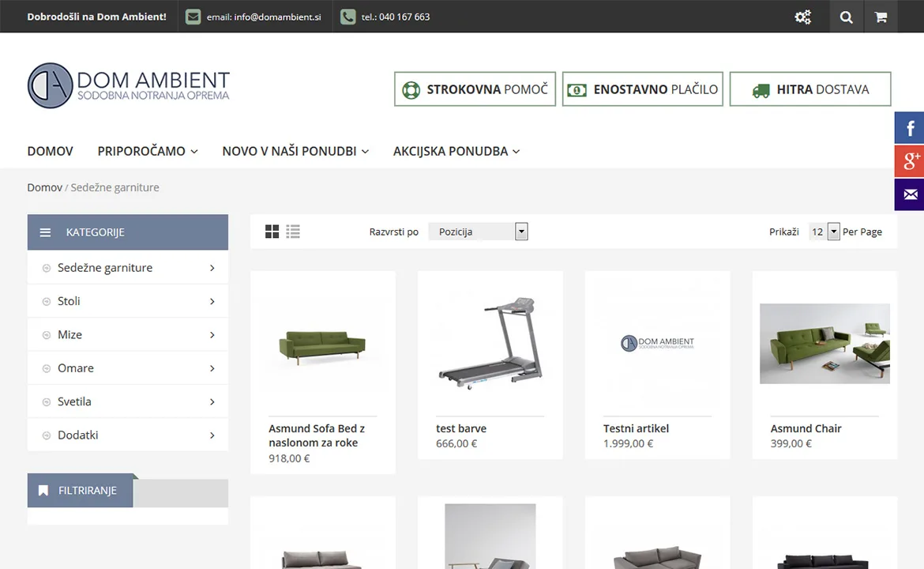This screenshot has width=924, height=569.
Task: Expand the Omare category arrow
Action: [212, 368]
